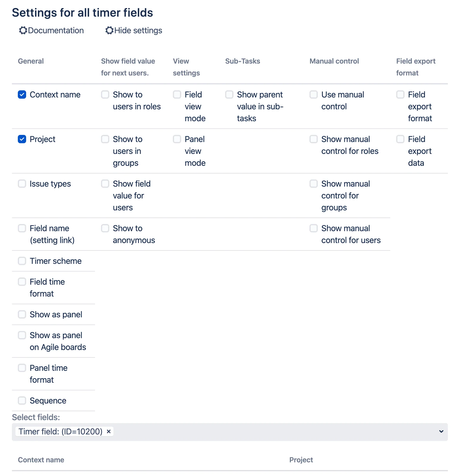Click the gear icon beside Documentation
455x476 pixels.
[23, 30]
